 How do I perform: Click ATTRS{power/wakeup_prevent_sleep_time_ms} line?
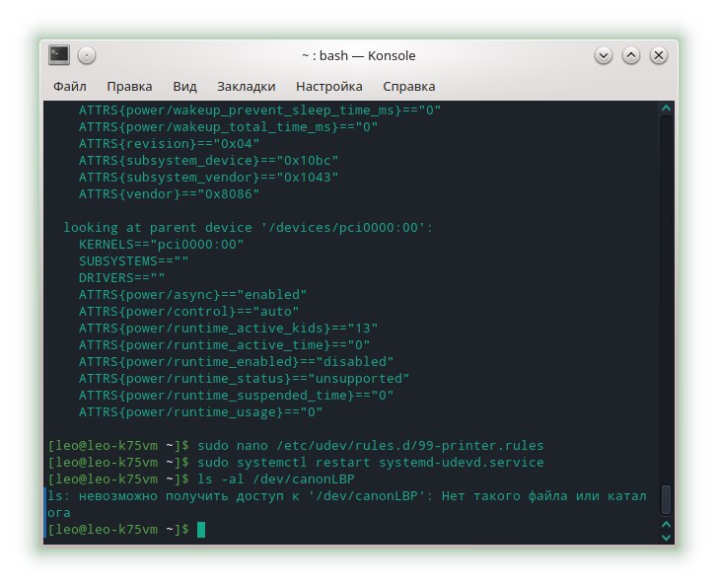[259, 110]
